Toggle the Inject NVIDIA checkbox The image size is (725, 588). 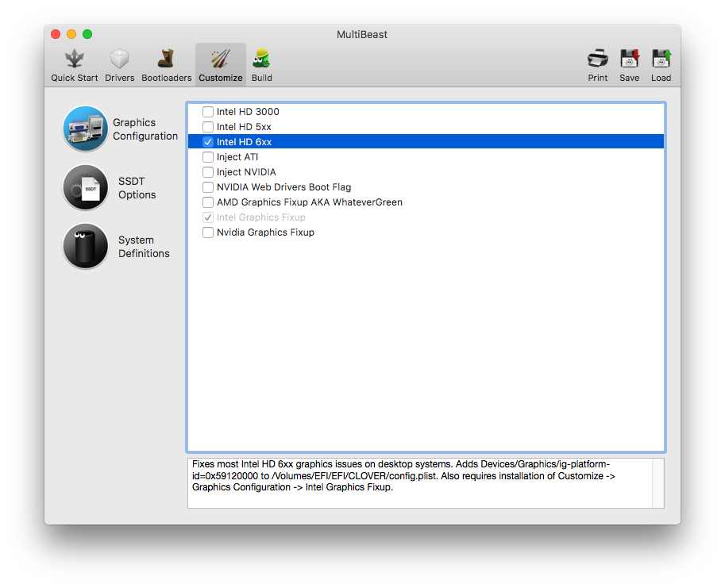[208, 172]
